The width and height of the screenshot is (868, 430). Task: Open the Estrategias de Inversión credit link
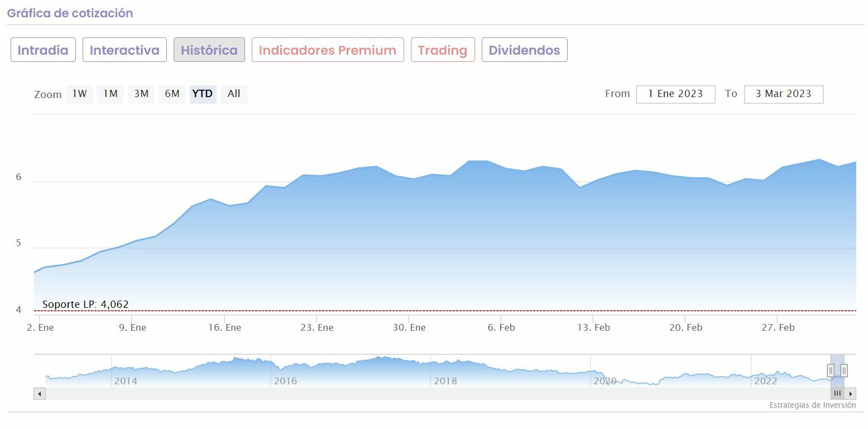[812, 405]
